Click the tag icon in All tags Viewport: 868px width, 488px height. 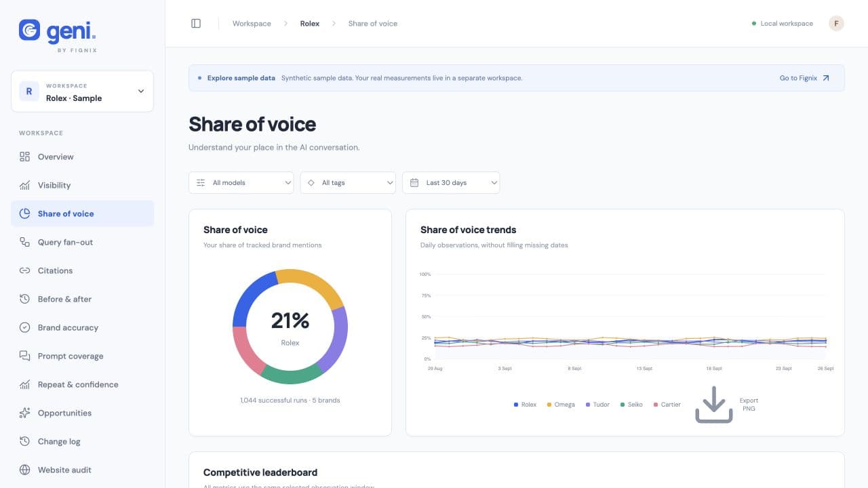click(x=311, y=183)
